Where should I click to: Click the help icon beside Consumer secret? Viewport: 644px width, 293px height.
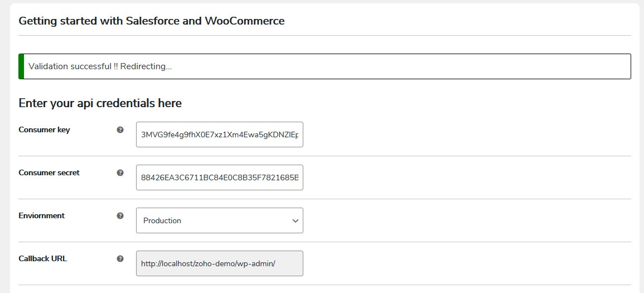pyautogui.click(x=120, y=173)
